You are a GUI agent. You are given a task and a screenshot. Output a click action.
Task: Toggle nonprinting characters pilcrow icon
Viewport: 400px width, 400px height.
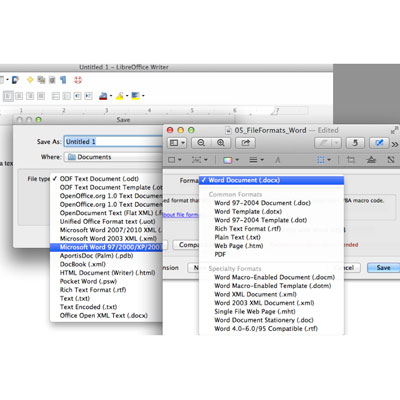63,80
